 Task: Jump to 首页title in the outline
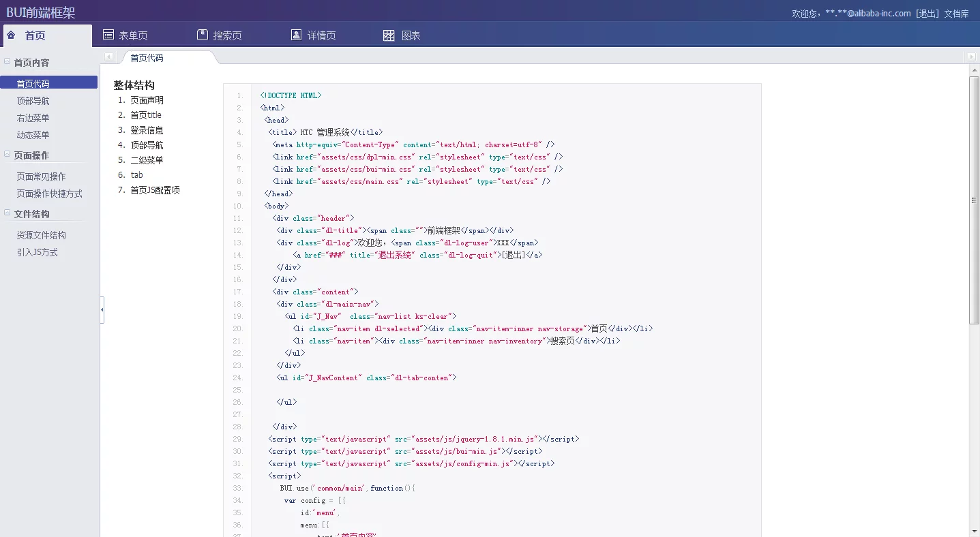tap(146, 115)
